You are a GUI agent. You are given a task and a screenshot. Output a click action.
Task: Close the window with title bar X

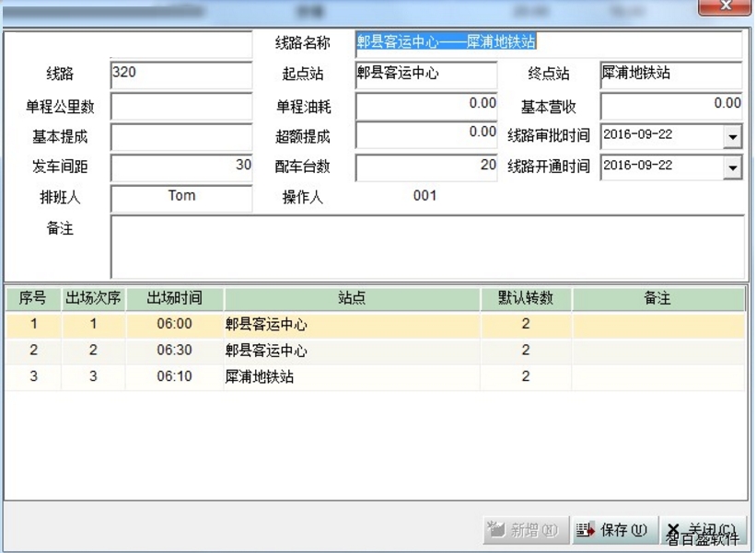725,6
